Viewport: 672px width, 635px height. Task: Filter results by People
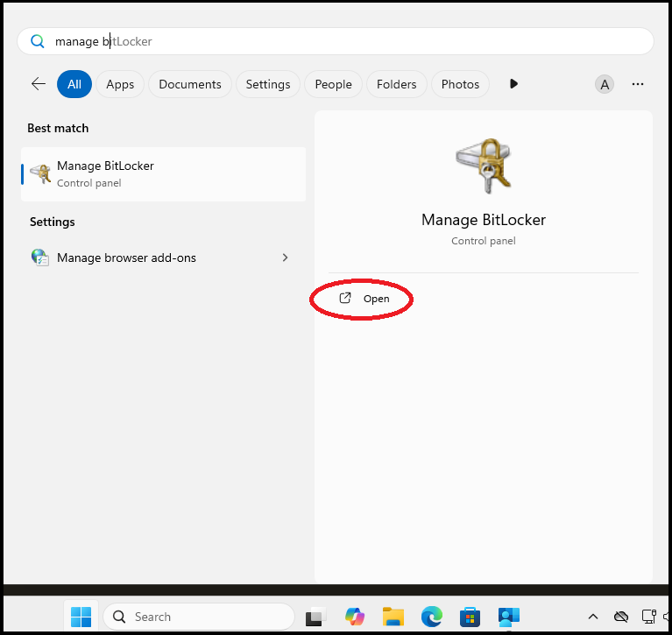click(x=333, y=84)
